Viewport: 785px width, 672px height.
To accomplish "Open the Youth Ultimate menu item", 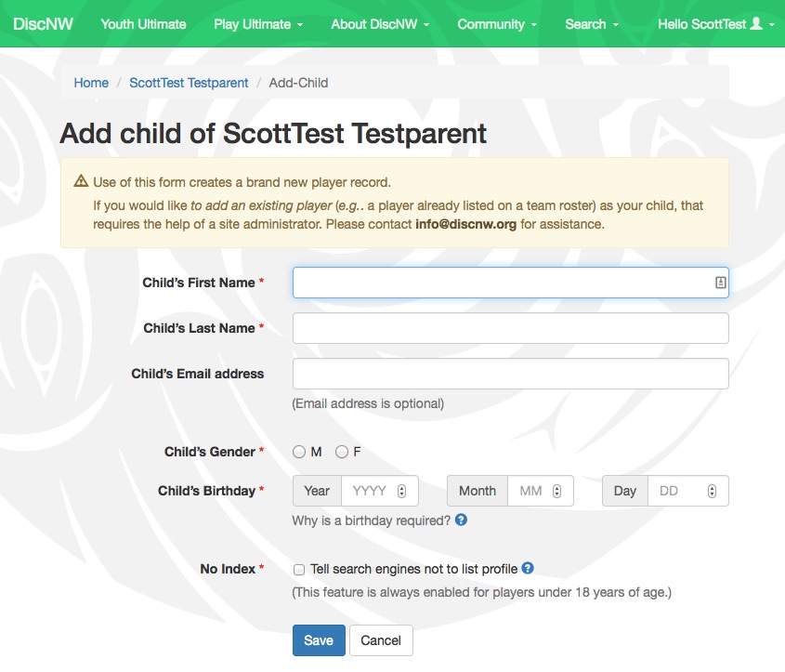I will point(143,24).
